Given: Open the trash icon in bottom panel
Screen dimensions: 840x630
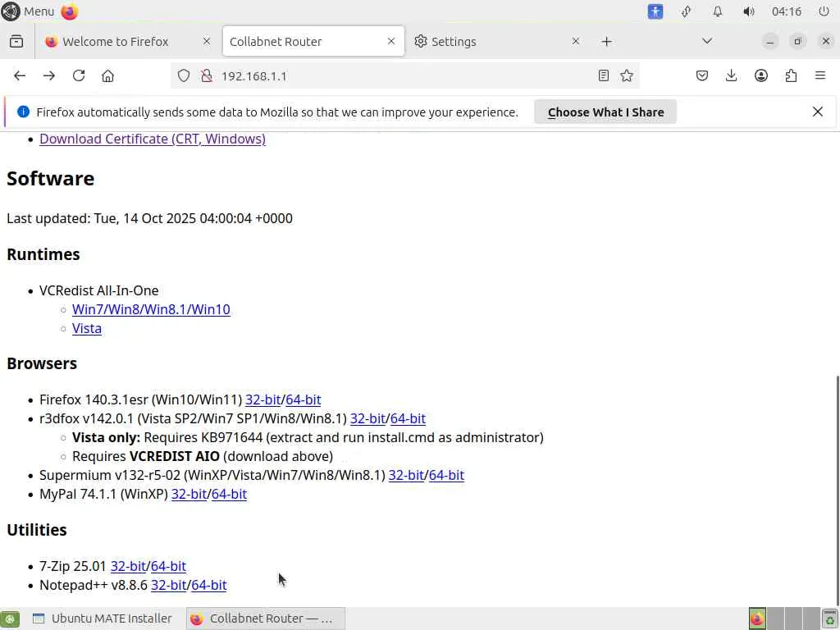Looking at the screenshot, I should [830, 619].
